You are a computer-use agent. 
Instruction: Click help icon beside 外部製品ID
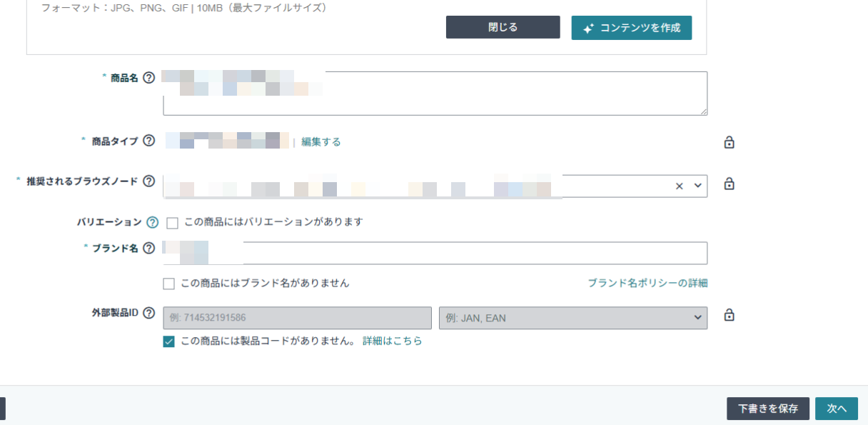pyautogui.click(x=149, y=313)
